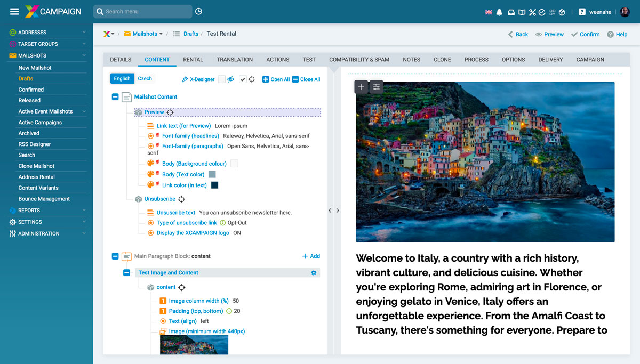Image resolution: width=640 pixels, height=364 pixels.
Task: Open the Translation tab
Action: tap(234, 60)
